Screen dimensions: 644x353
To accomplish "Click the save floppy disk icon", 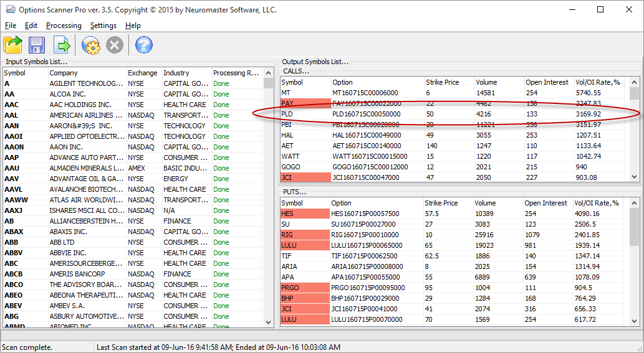I will (37, 45).
